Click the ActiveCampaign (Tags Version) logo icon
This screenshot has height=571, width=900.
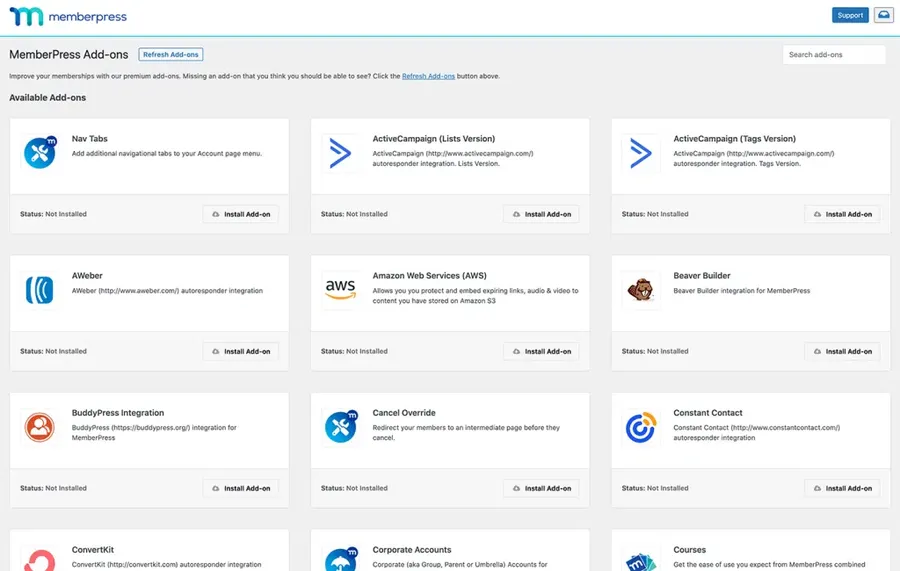click(641, 153)
